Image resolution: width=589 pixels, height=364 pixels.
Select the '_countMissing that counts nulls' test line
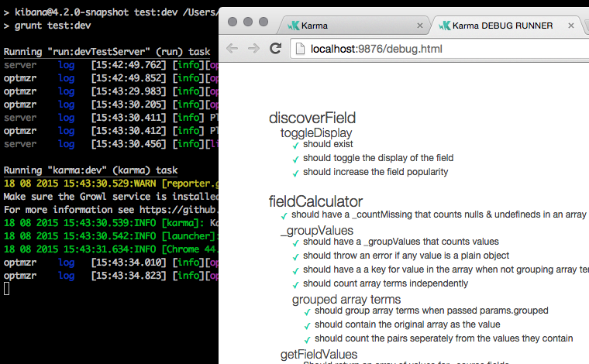[439, 215]
